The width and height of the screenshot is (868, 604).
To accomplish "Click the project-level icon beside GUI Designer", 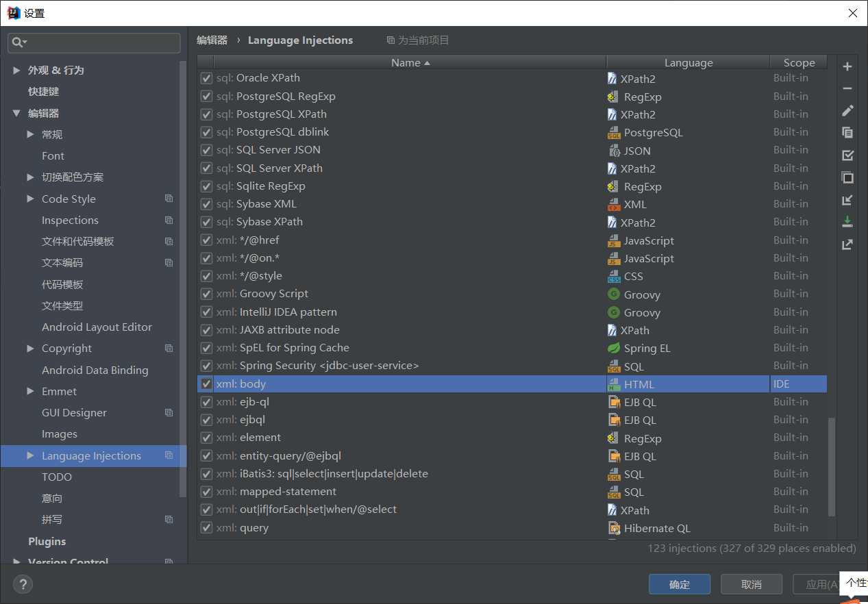I will pos(169,412).
